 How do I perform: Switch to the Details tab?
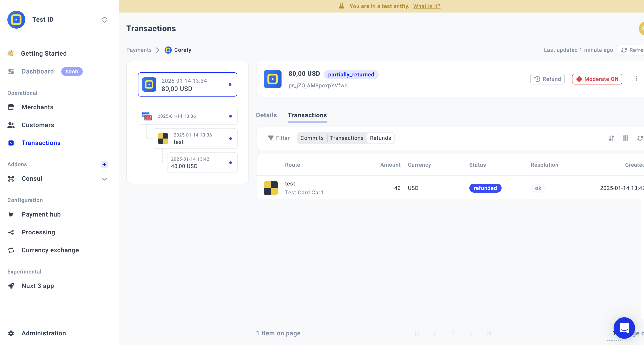266,115
